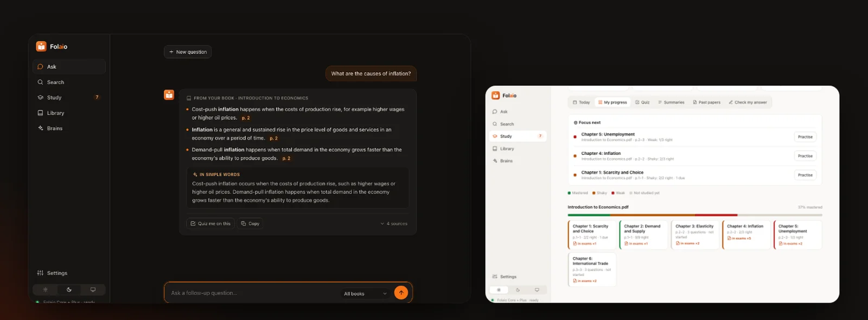Click the Folaio answer avatar icon

click(169, 95)
